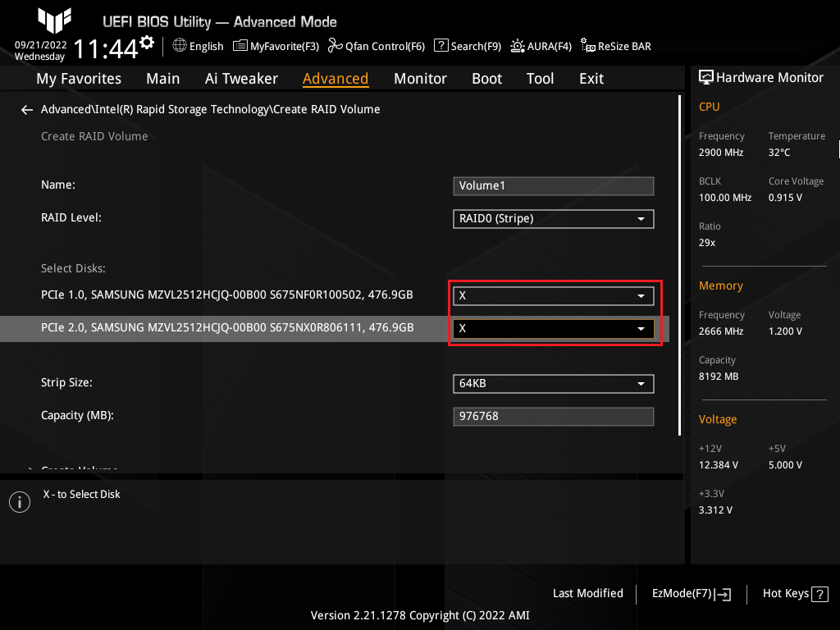
Task: Click the settings gear next to the clock
Action: tap(147, 43)
